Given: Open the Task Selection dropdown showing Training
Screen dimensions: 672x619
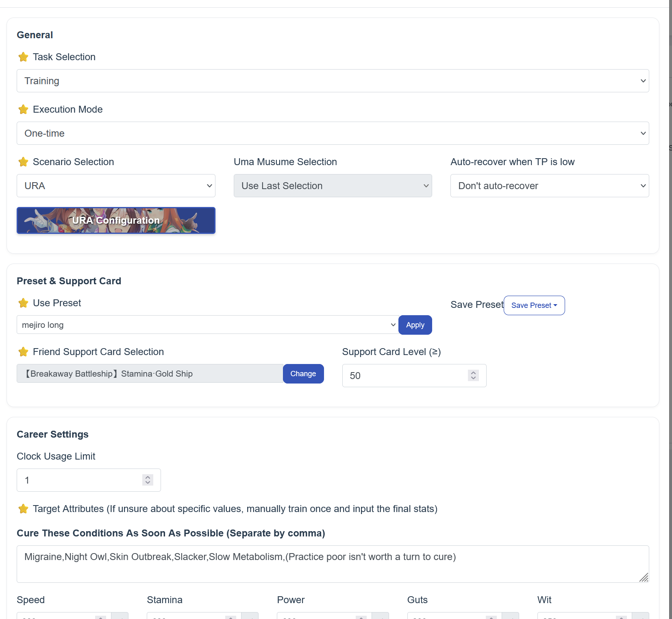Looking at the screenshot, I should tap(333, 81).
